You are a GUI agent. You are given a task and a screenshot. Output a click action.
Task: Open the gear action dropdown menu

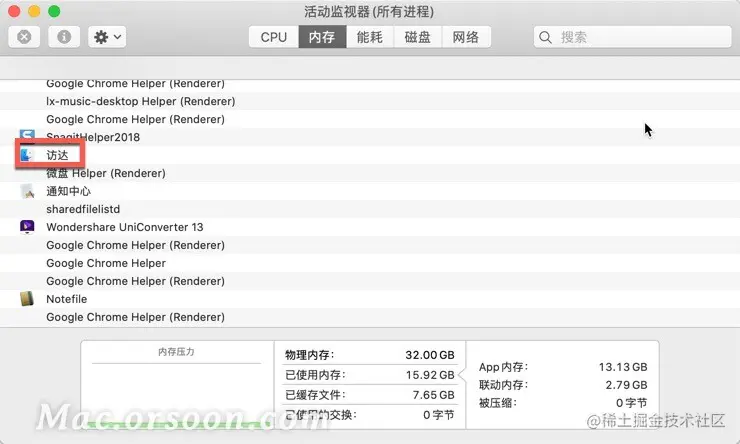(x=107, y=37)
